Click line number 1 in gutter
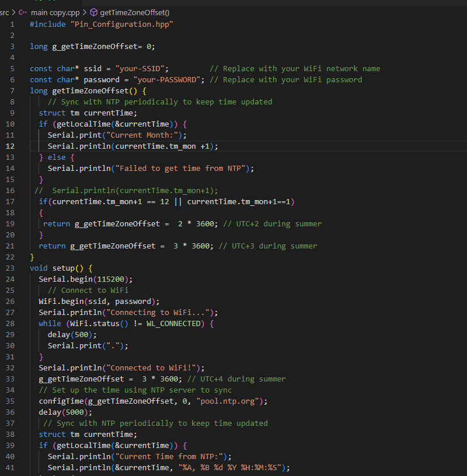 pyautogui.click(x=12, y=24)
